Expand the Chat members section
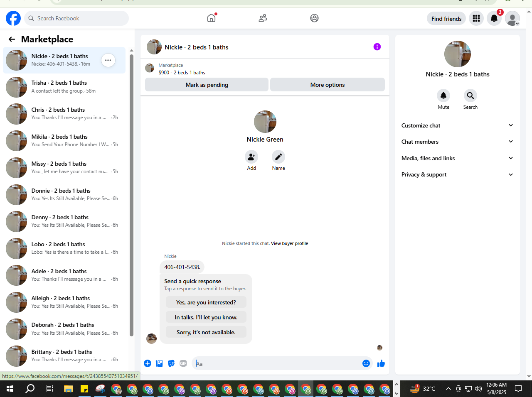 coord(458,142)
